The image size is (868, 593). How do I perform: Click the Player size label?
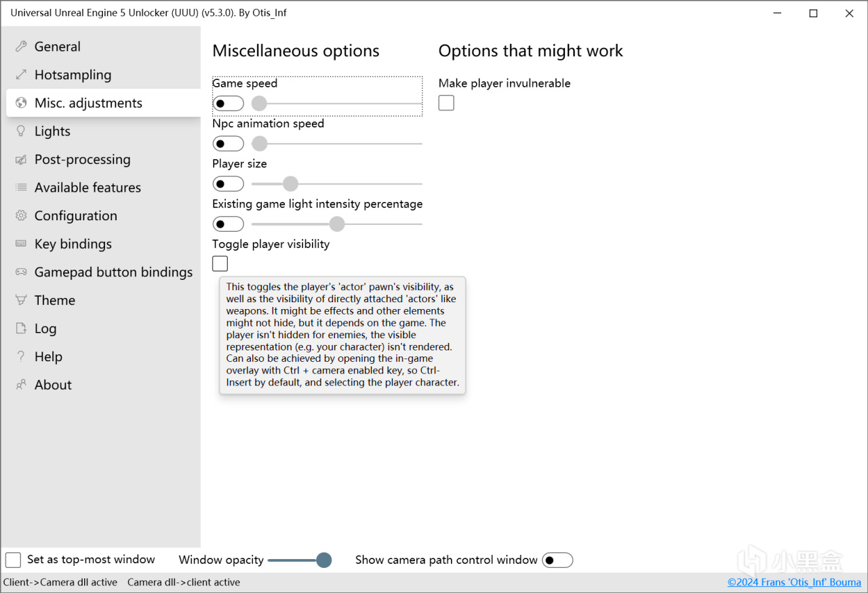tap(239, 163)
